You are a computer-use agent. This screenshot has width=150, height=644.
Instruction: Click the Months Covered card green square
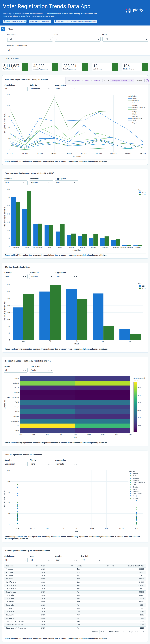click(145, 67)
